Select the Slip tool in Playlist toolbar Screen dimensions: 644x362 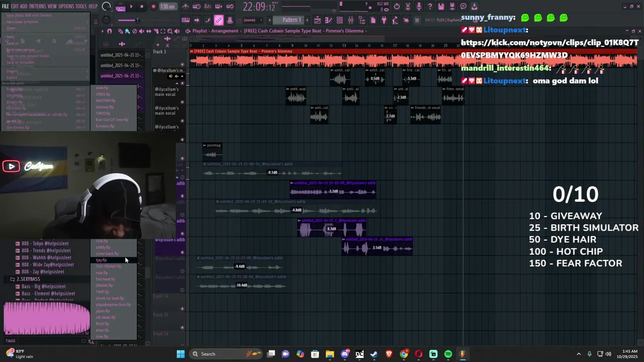point(149,31)
